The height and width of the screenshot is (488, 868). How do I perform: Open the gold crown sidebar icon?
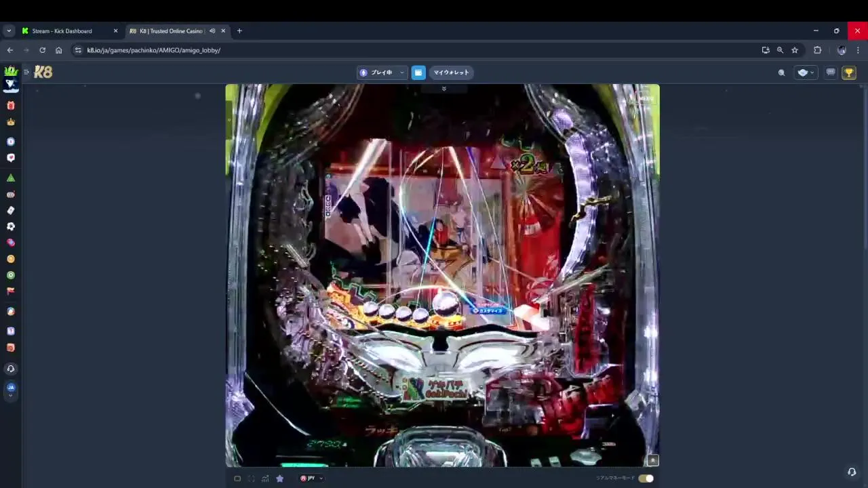(10, 122)
